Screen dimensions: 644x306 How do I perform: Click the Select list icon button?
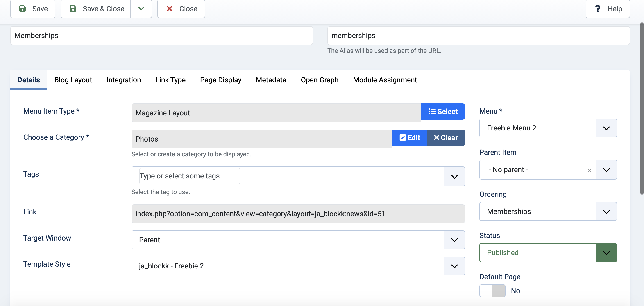(443, 112)
